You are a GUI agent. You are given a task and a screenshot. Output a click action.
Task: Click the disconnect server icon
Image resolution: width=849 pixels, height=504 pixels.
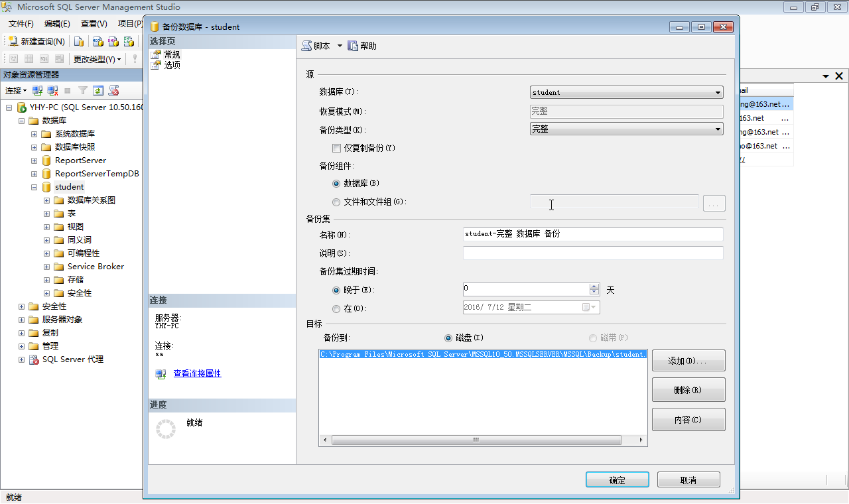pyautogui.click(x=53, y=90)
